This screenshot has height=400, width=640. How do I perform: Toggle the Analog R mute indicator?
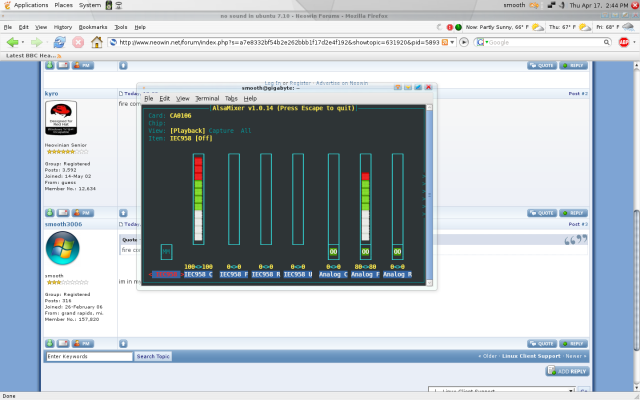click(397, 252)
